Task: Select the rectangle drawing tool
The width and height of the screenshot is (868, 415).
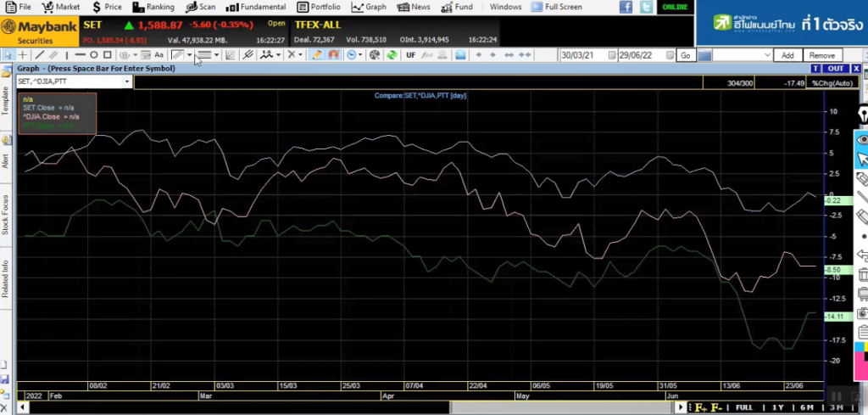Action: coord(108,55)
